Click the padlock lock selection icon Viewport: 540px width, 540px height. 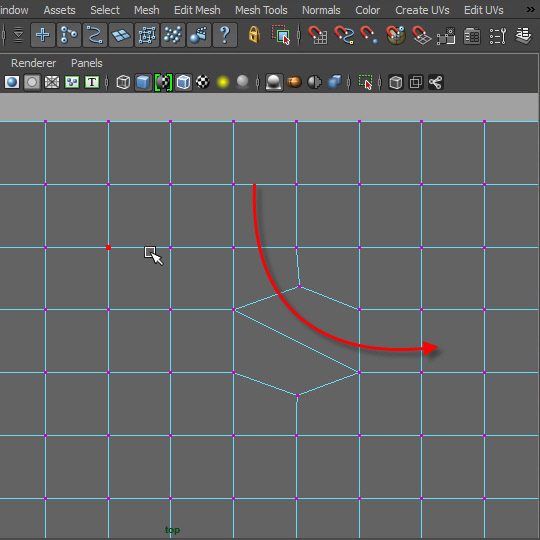(x=254, y=35)
